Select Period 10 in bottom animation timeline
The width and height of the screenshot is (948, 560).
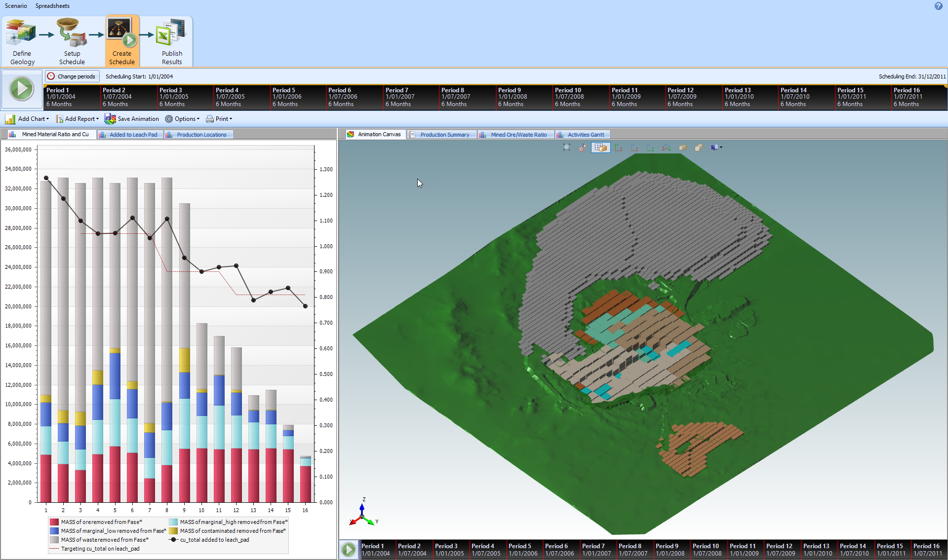[x=709, y=550]
